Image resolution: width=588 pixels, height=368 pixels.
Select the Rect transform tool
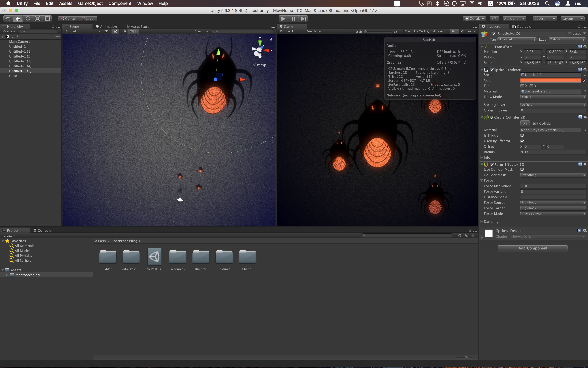coord(47,19)
